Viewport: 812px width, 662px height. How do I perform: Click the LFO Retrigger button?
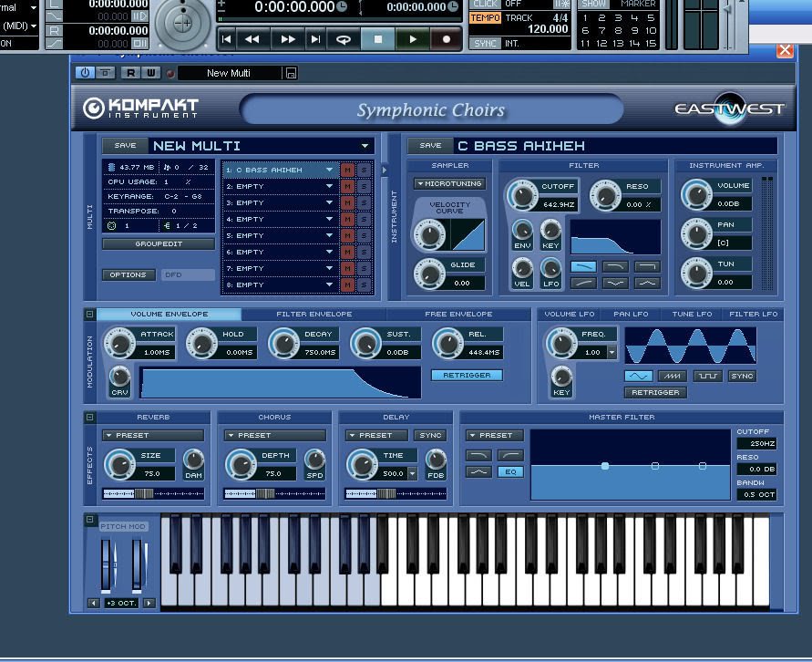click(x=655, y=392)
